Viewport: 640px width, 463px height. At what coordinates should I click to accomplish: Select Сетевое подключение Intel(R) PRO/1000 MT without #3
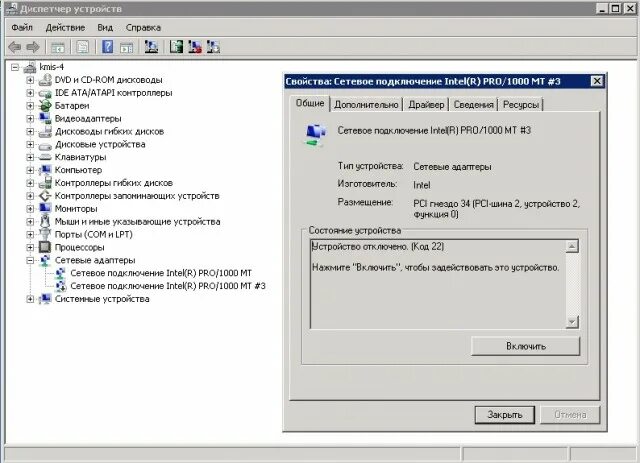click(x=161, y=273)
